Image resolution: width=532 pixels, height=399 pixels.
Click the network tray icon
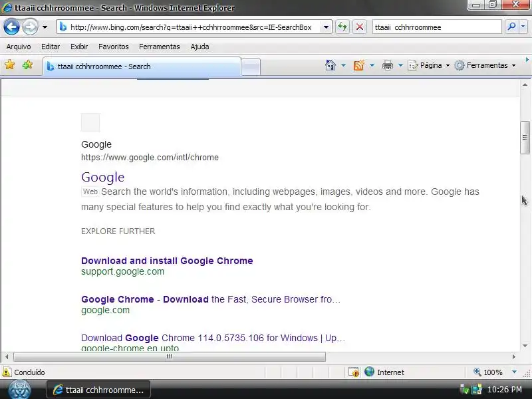pos(477,389)
